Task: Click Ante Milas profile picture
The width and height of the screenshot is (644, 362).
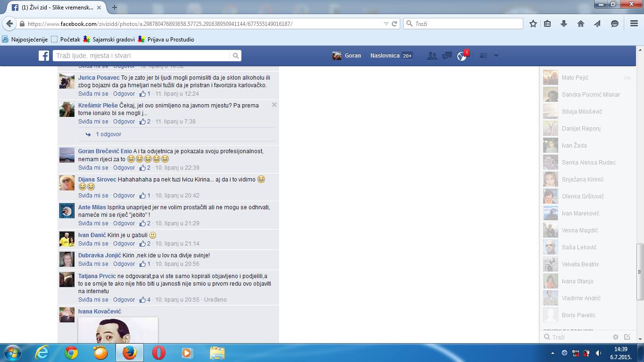Action: (x=67, y=211)
